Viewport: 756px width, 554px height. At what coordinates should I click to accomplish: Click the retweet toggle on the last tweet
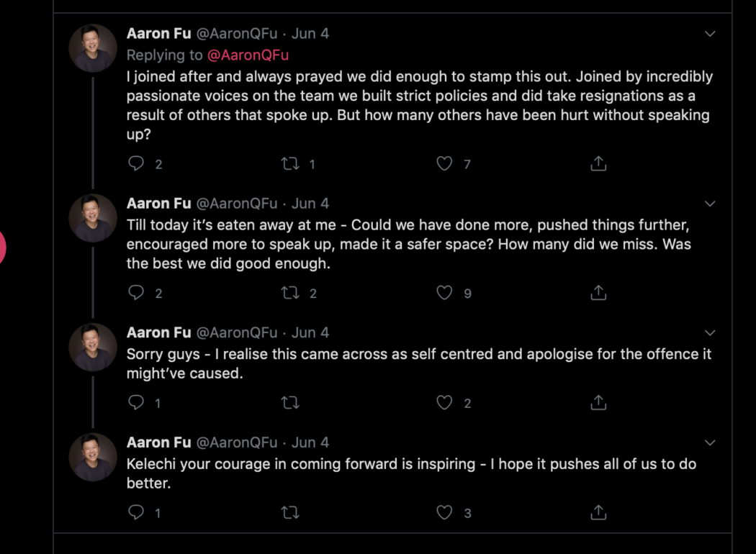(x=290, y=512)
